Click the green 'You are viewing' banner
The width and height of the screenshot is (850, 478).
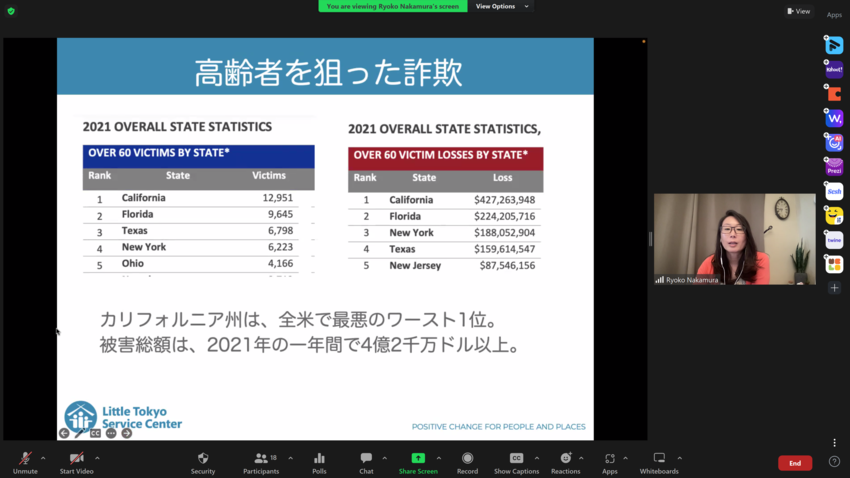392,6
